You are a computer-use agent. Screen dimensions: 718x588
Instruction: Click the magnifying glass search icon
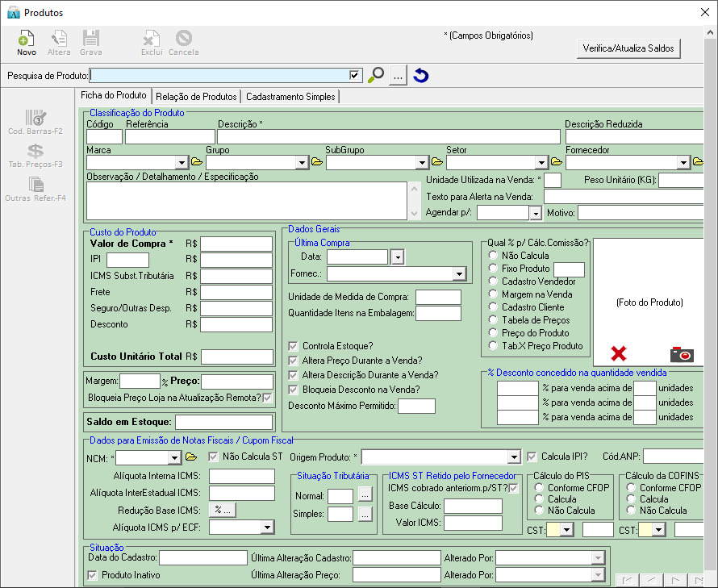pyautogui.click(x=376, y=76)
